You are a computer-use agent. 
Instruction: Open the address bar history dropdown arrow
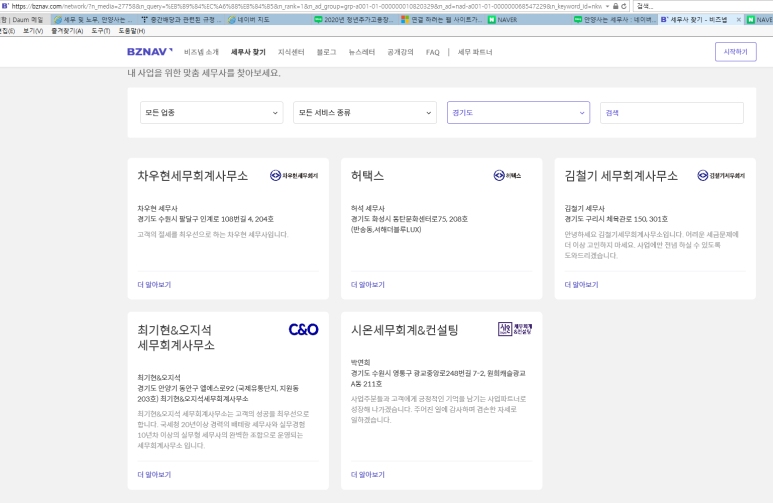tap(608, 6)
